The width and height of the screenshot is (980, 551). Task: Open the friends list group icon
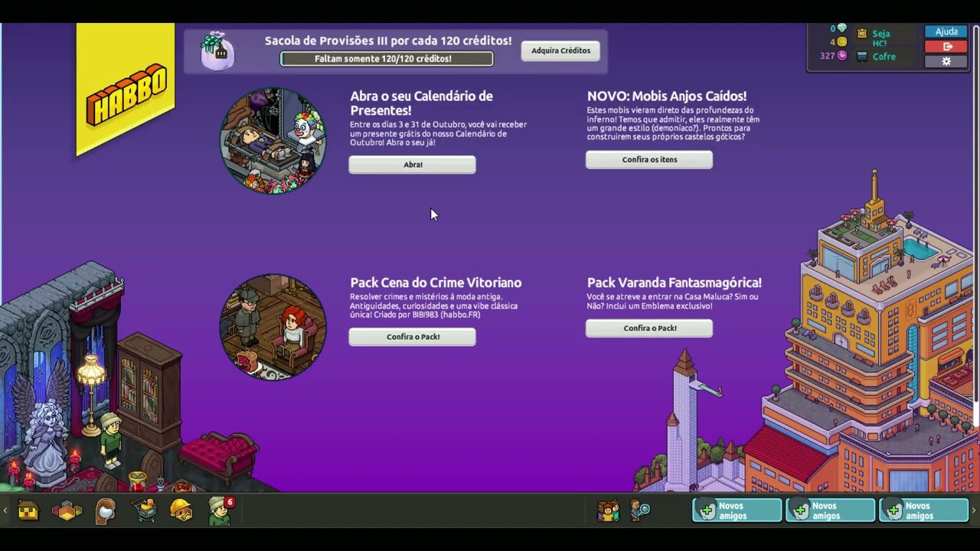click(609, 510)
